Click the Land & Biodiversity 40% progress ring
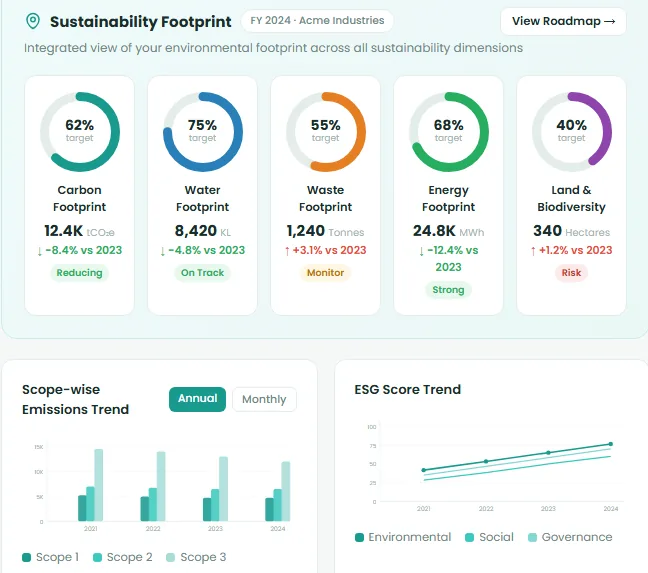 coord(572,132)
